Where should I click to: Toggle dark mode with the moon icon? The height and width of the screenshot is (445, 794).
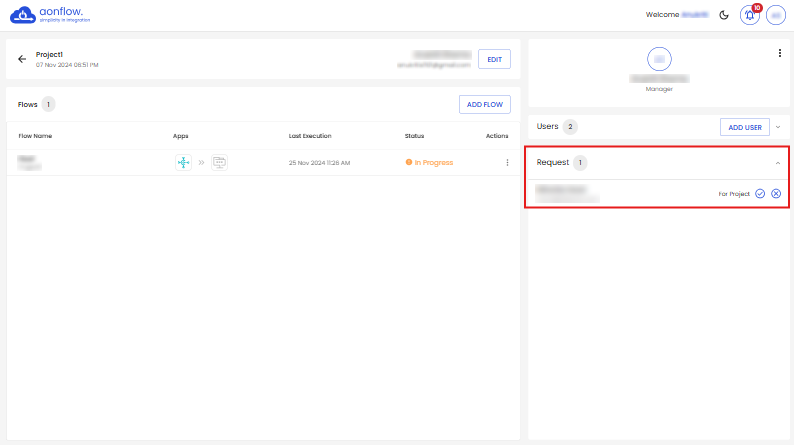coord(724,15)
